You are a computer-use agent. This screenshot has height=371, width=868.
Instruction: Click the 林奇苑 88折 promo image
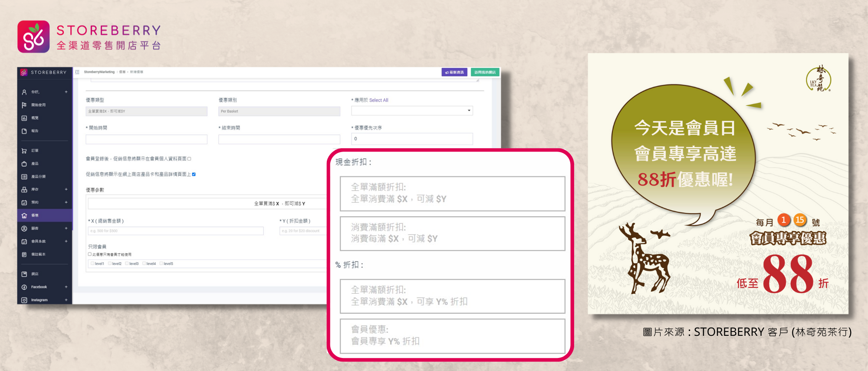pyautogui.click(x=718, y=183)
